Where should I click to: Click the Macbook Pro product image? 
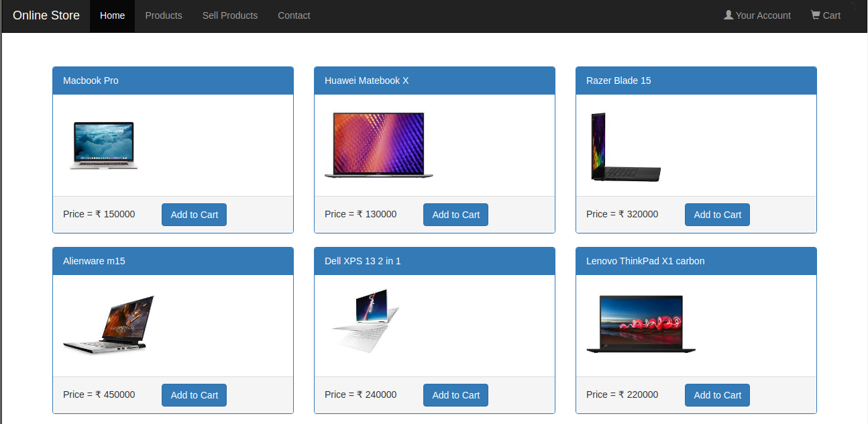point(104,145)
